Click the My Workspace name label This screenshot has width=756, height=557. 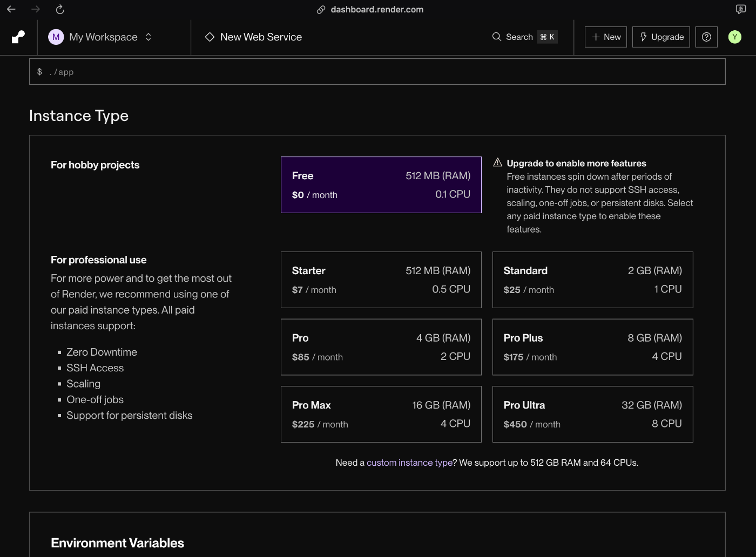[x=103, y=37]
